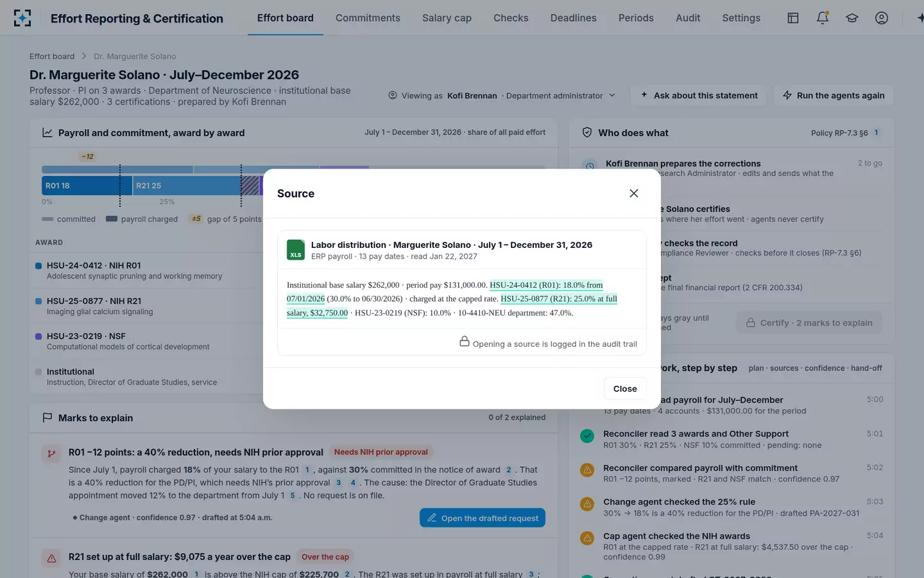Click Run the agents again button
This screenshot has width=924, height=578.
(834, 96)
